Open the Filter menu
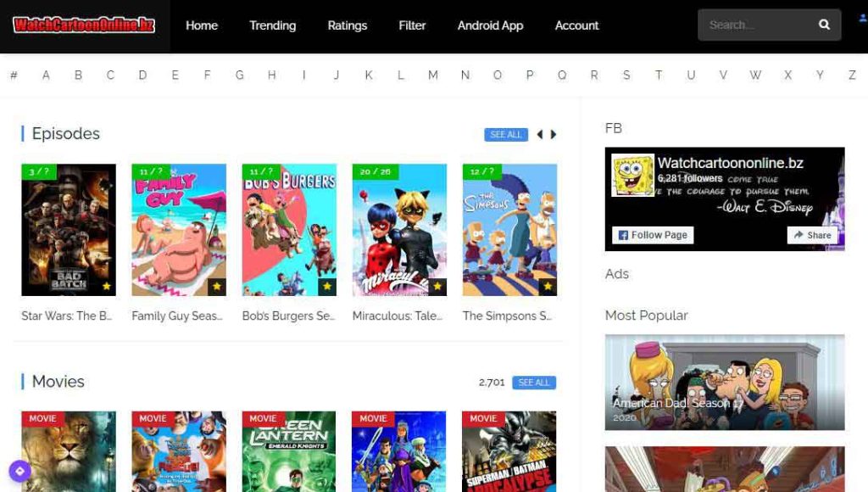 coord(412,25)
